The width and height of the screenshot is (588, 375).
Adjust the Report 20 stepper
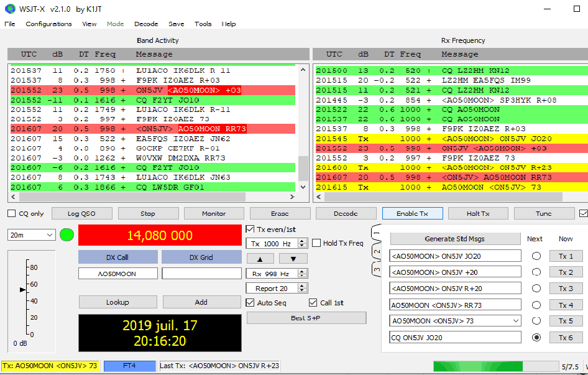[x=302, y=289]
